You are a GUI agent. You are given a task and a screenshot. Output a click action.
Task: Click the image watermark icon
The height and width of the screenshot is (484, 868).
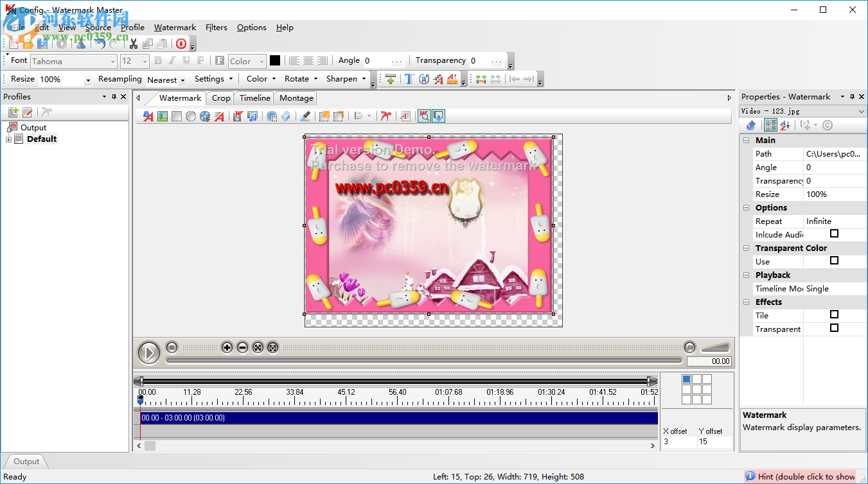163,116
